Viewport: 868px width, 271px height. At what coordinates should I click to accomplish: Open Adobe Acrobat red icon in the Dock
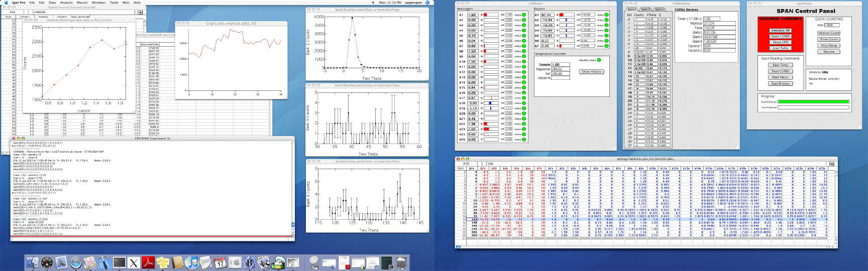coord(149,262)
